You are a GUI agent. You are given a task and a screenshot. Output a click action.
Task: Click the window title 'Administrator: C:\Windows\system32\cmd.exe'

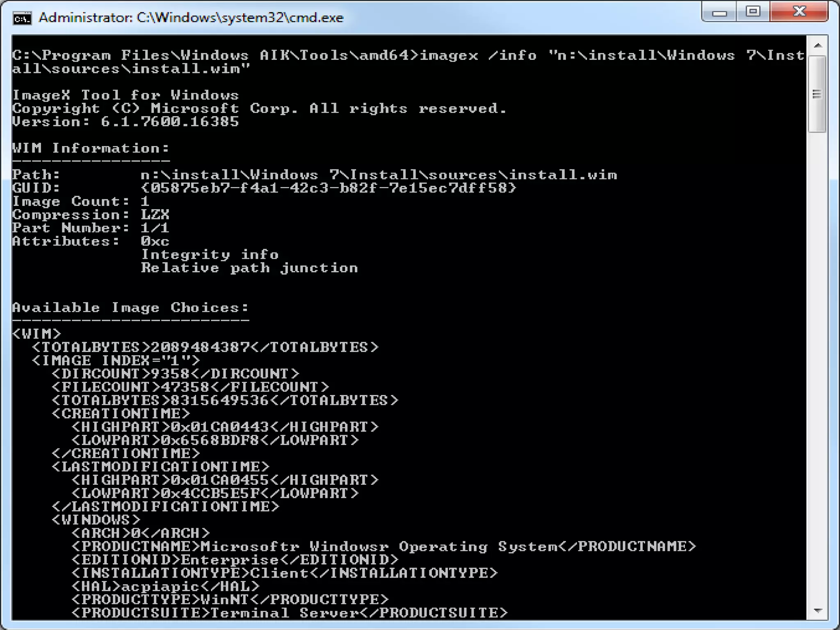coord(191,18)
